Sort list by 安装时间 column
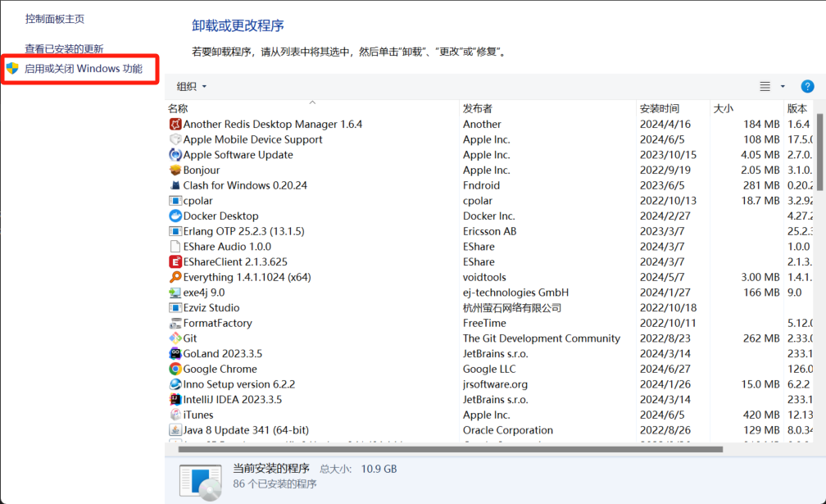The image size is (826, 504). click(x=659, y=108)
